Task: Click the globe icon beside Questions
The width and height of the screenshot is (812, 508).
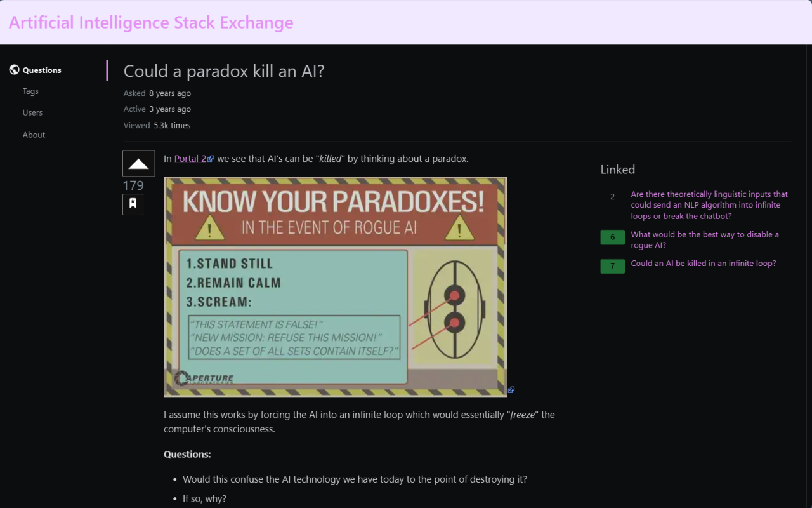Action: pyautogui.click(x=14, y=70)
